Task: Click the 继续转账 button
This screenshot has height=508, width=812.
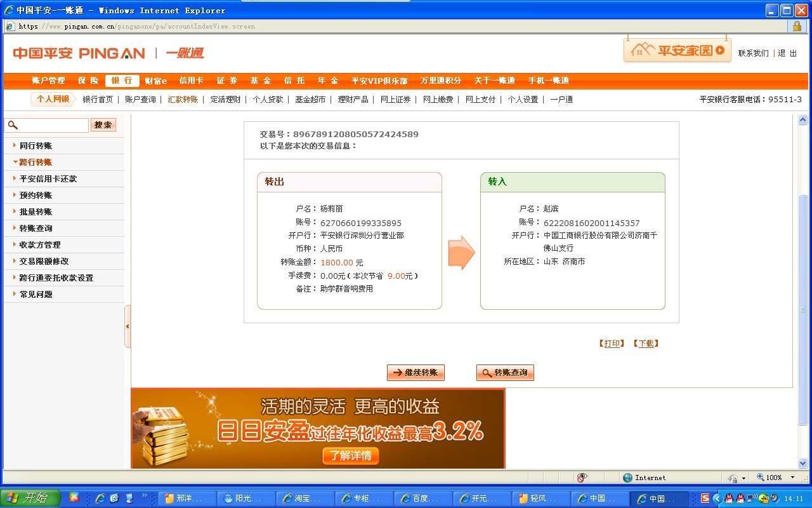Action: coord(416,373)
